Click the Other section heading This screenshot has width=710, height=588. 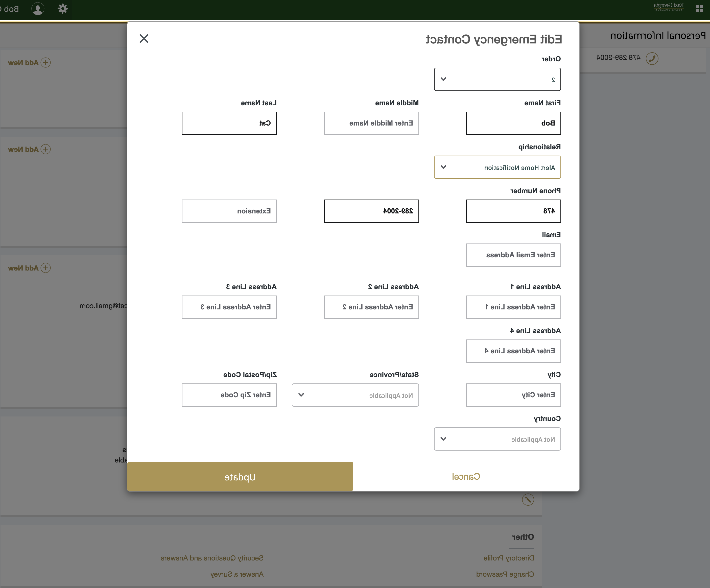click(523, 537)
